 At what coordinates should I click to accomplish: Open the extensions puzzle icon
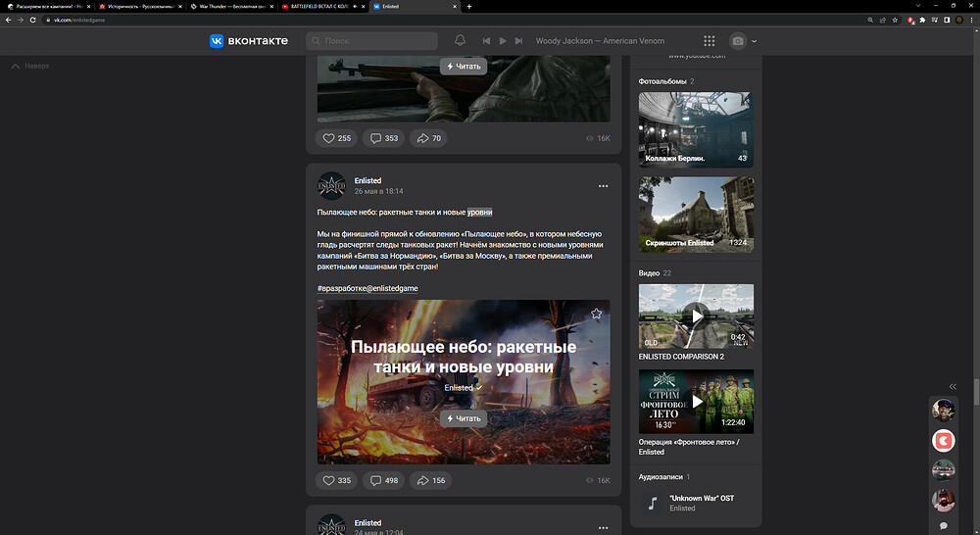point(922,20)
